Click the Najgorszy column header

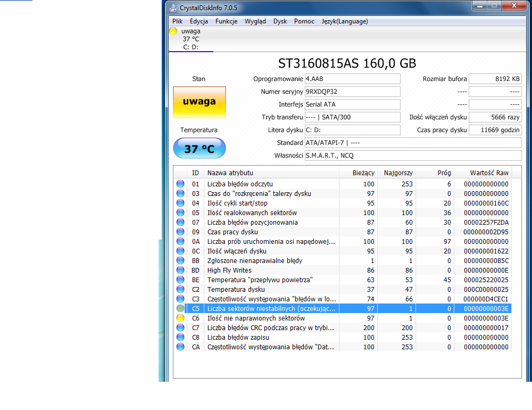pos(397,173)
